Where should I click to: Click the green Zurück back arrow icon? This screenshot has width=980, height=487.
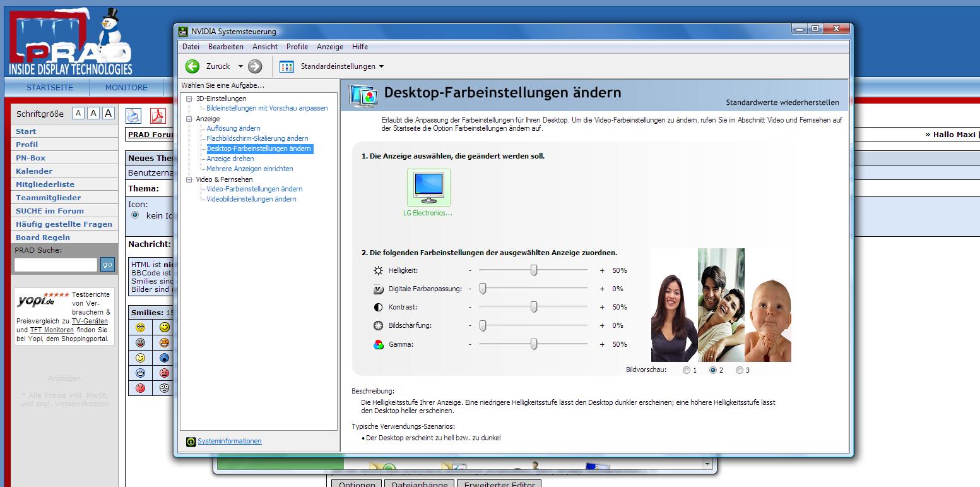(x=192, y=66)
